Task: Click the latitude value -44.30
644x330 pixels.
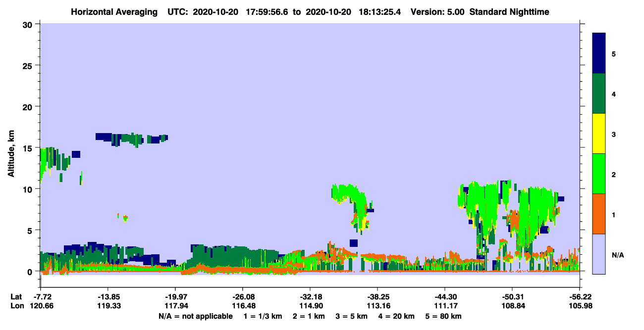Action: click(445, 297)
